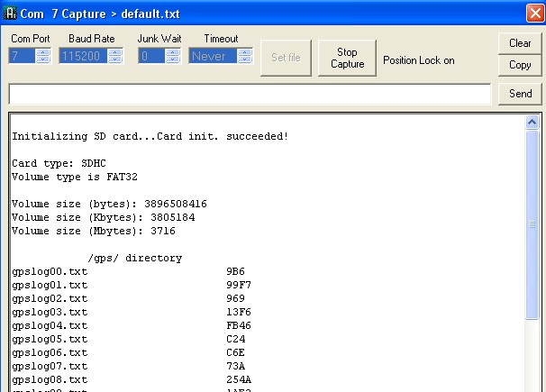Image resolution: width=546 pixels, height=392 pixels.
Task: Click the Volume size (Kbytes) line
Action: 104,217
